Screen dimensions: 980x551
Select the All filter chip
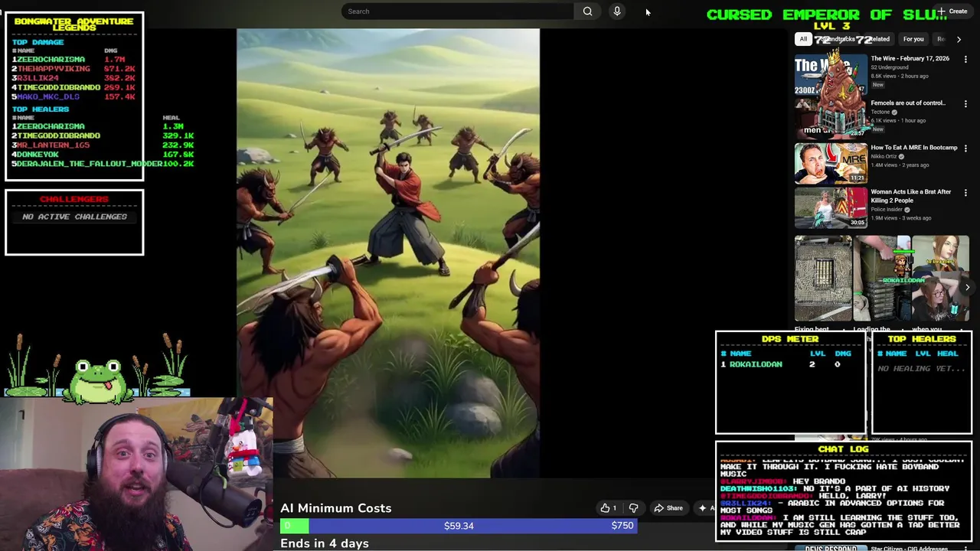pyautogui.click(x=803, y=39)
